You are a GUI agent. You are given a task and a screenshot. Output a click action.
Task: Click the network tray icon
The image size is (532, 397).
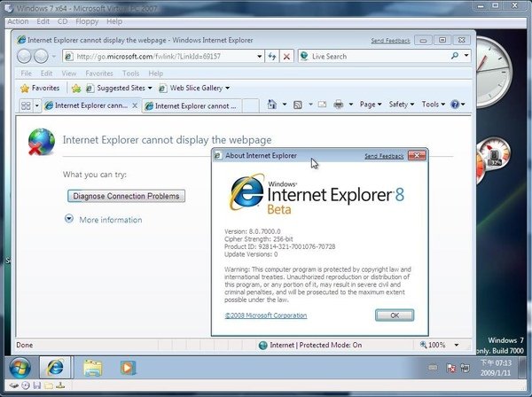click(x=465, y=368)
